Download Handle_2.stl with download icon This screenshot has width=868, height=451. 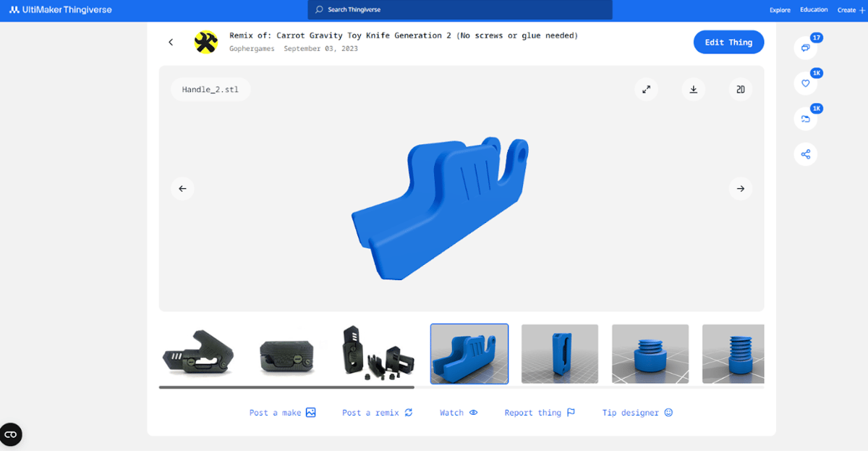point(693,90)
